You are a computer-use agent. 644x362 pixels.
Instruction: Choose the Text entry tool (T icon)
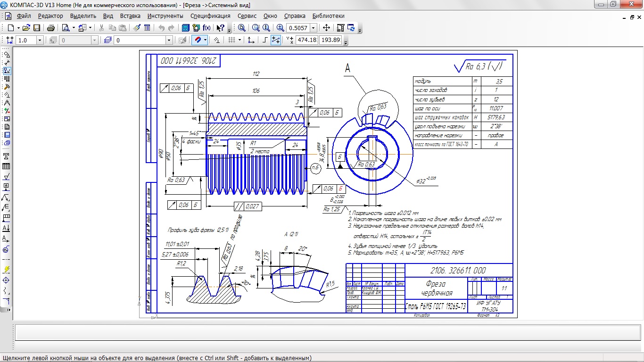coord(7,156)
